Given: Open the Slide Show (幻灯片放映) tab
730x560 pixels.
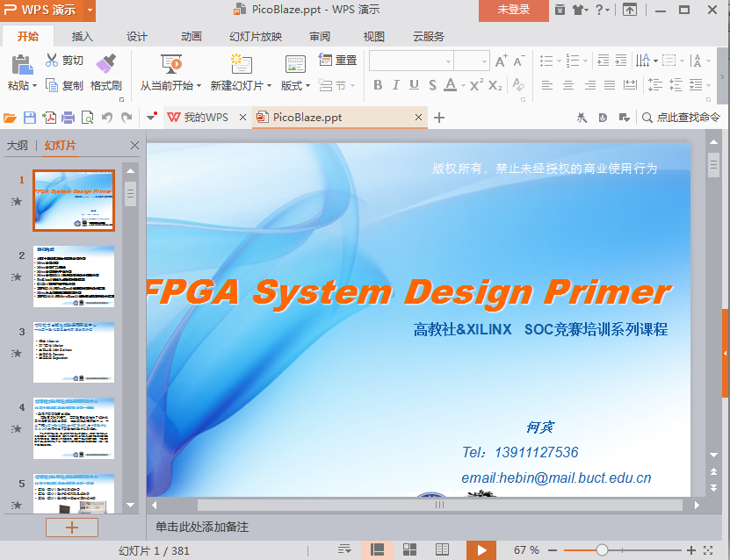Looking at the screenshot, I should [256, 36].
